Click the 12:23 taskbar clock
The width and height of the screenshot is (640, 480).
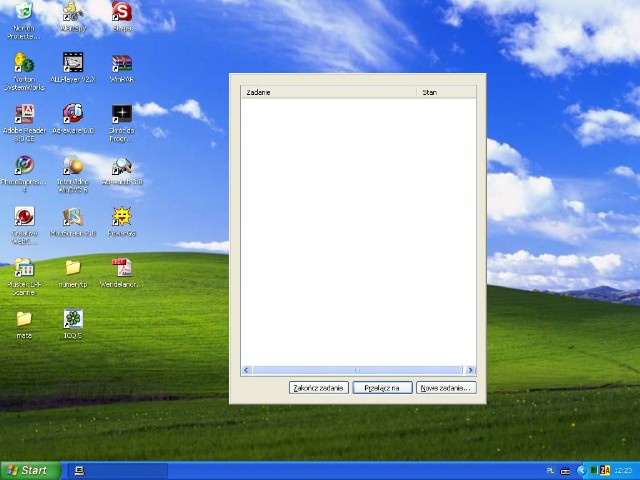(x=623, y=471)
